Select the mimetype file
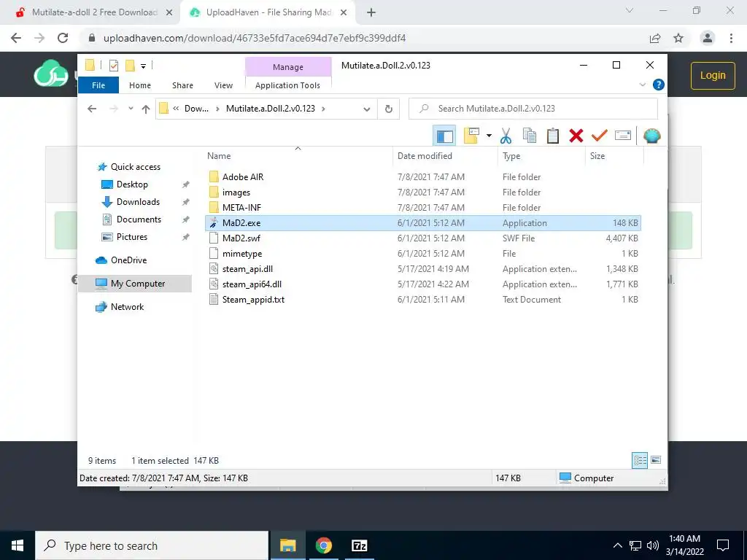 242,253
